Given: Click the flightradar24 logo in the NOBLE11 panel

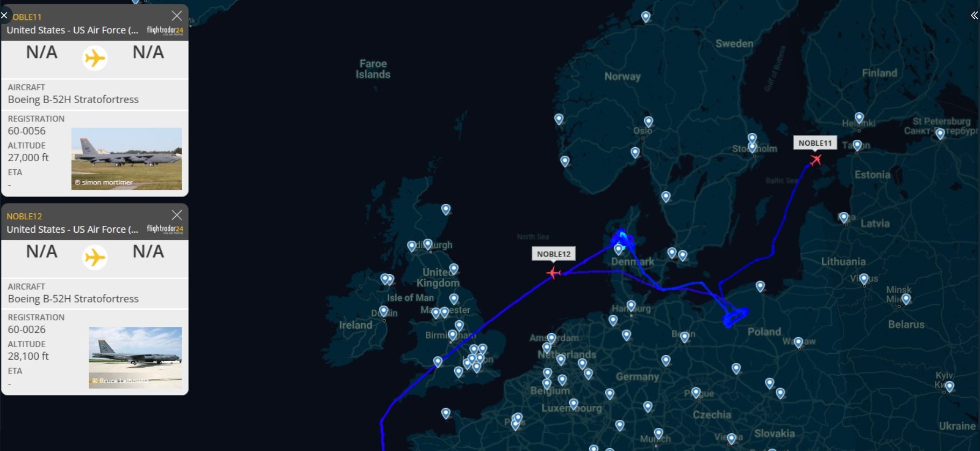Looking at the screenshot, I should coord(165,30).
